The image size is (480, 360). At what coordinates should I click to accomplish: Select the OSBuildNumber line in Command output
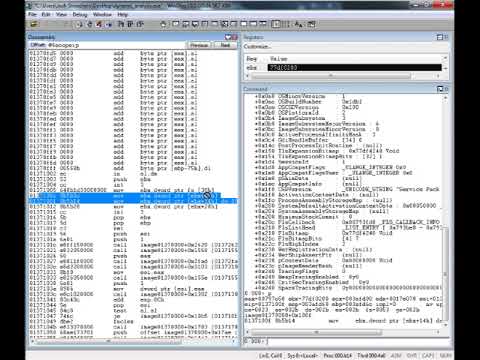[308, 102]
